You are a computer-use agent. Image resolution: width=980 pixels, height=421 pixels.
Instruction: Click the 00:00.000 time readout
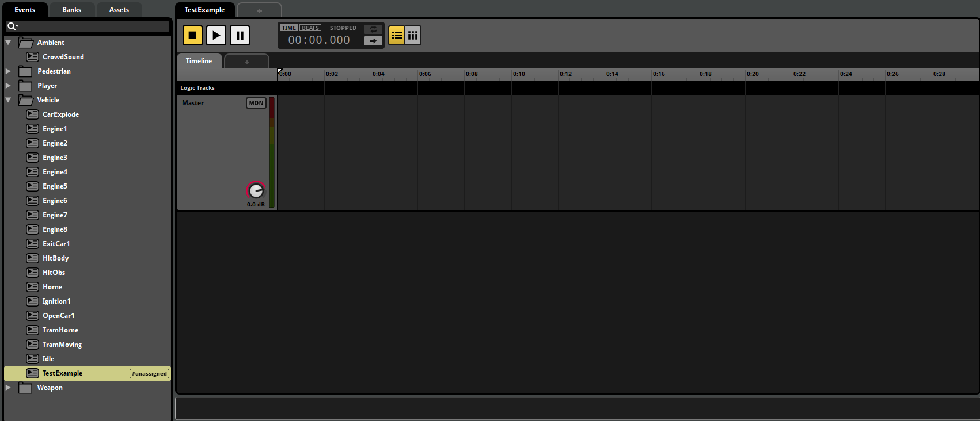coord(319,40)
